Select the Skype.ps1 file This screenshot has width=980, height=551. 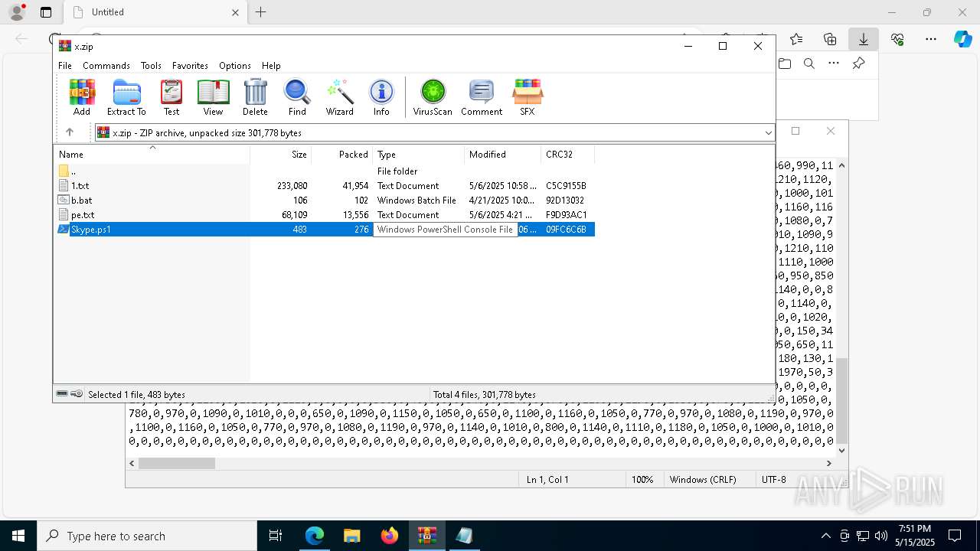click(325, 230)
